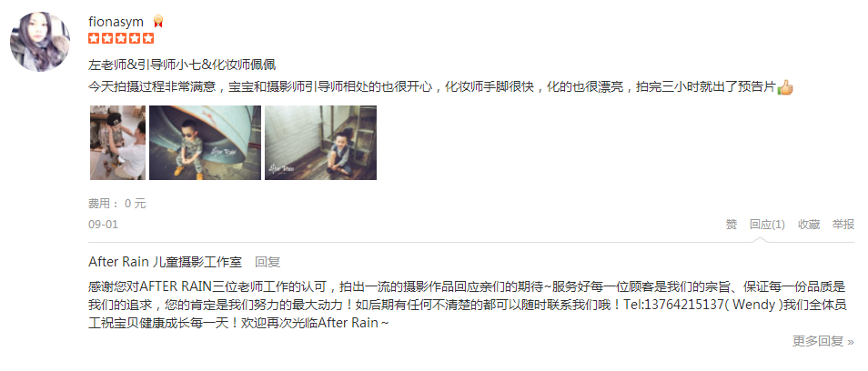Screen dimensions: 868x371
Task: Click the five-star rating row
Action: (x=121, y=39)
